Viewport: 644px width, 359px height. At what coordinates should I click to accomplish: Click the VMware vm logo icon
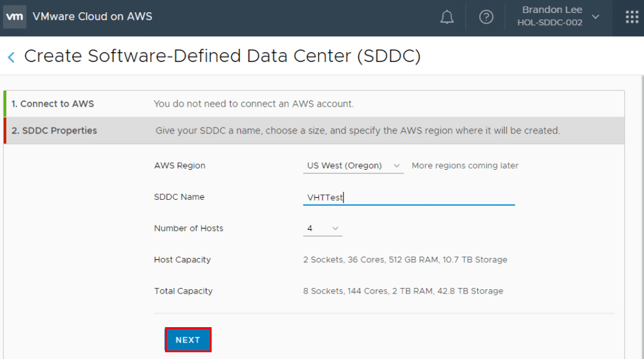pyautogui.click(x=15, y=17)
